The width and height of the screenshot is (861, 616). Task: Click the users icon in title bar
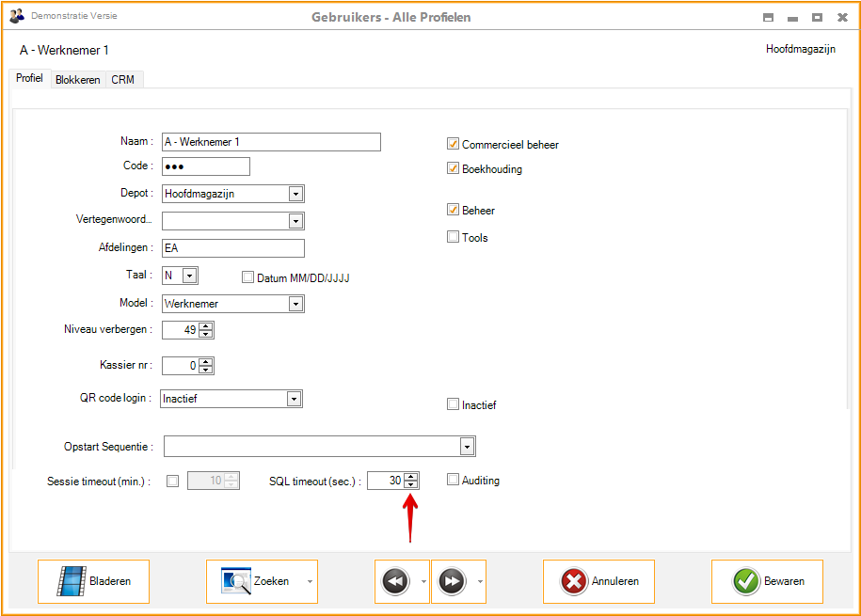(x=17, y=17)
